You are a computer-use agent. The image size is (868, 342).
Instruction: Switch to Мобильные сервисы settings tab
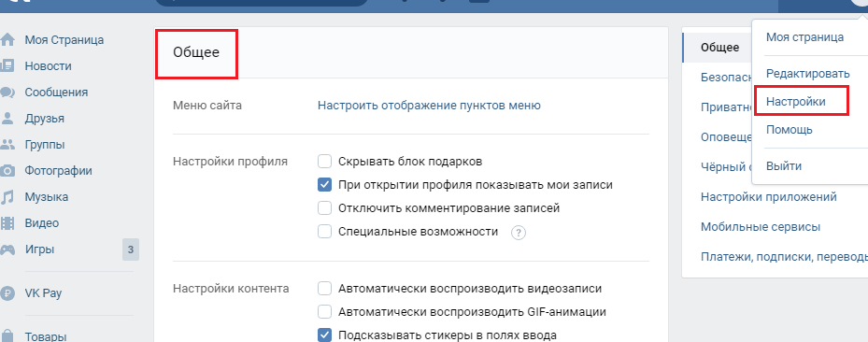pyautogui.click(x=761, y=227)
